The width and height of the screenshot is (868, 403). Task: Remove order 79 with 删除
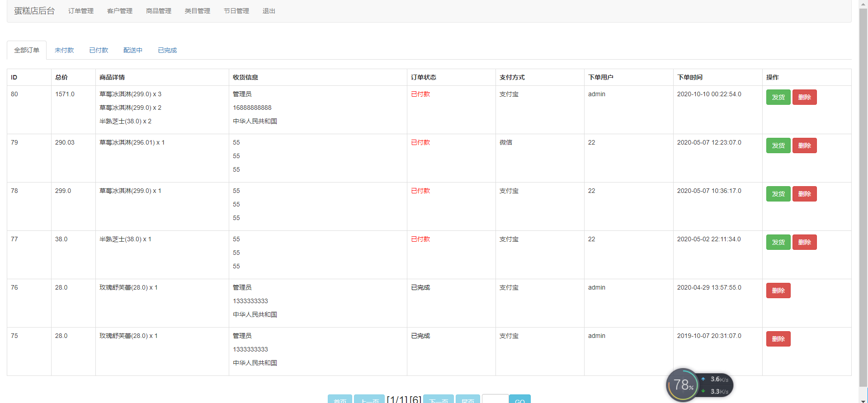tap(804, 145)
